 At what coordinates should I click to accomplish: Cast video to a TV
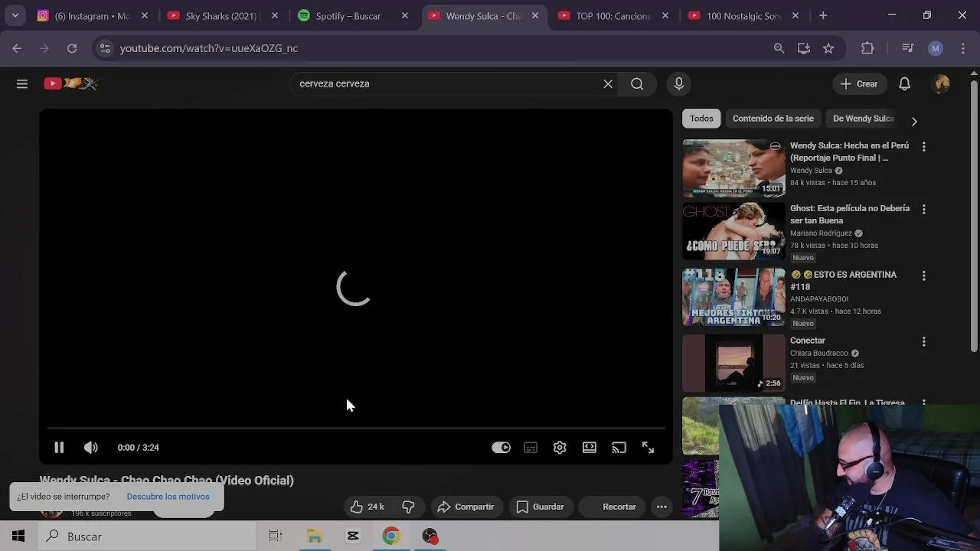619,448
